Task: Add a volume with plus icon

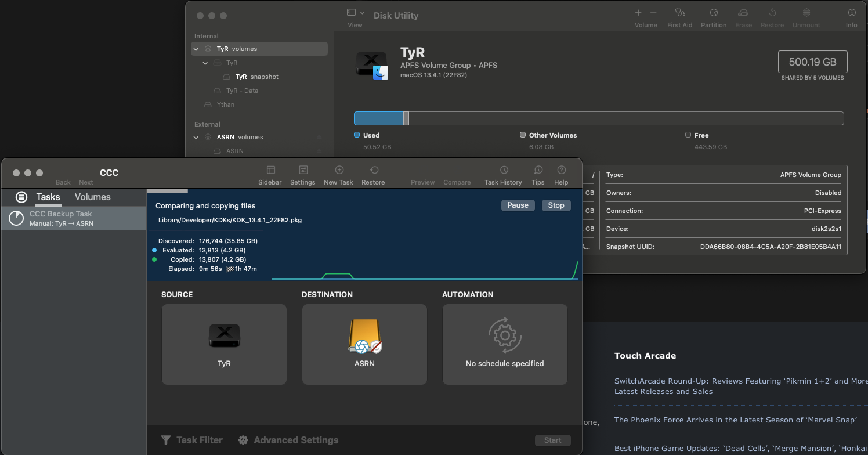Action: coord(638,12)
